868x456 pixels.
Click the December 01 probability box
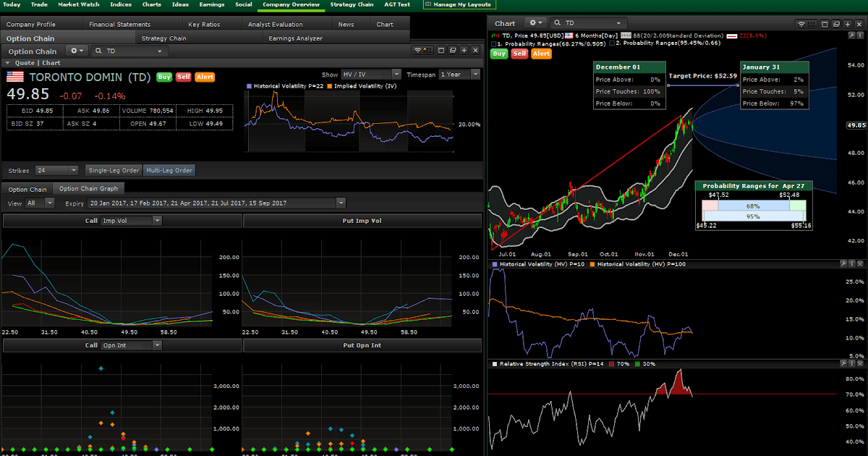pos(628,85)
